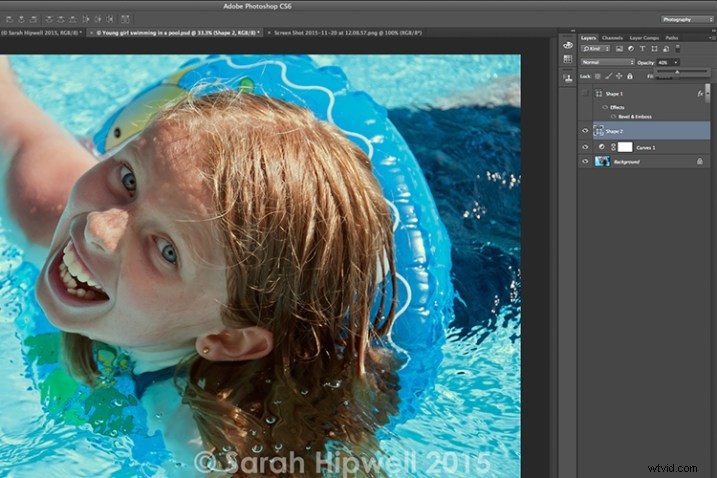
Task: Hide the Curves 1 adjustment layer
Action: pyautogui.click(x=585, y=147)
